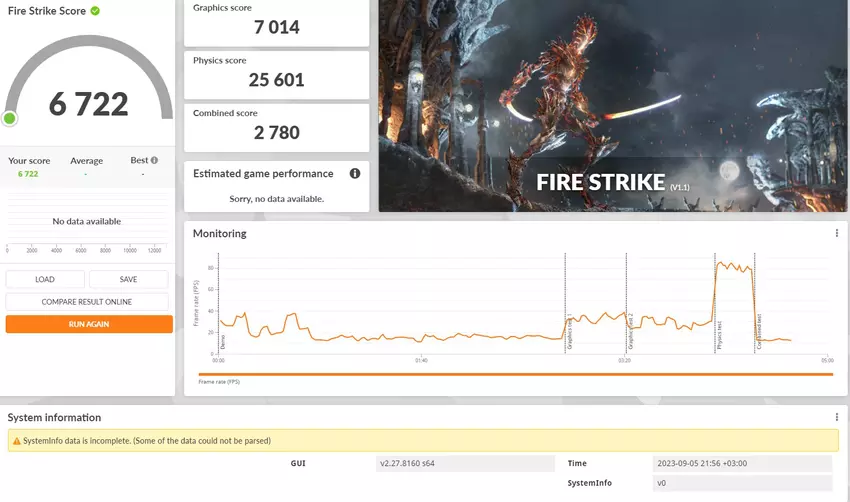Click the Save button
This screenshot has width=850, height=502.
click(128, 279)
